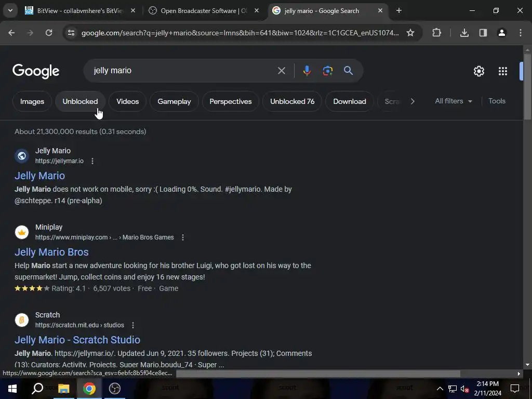The image size is (532, 399).
Task: Open OBS Studio from the taskbar
Action: coord(115,389)
